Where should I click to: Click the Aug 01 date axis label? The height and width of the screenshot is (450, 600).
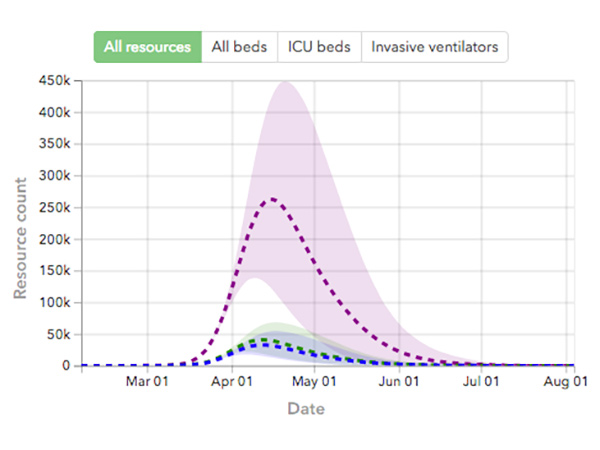(x=566, y=381)
